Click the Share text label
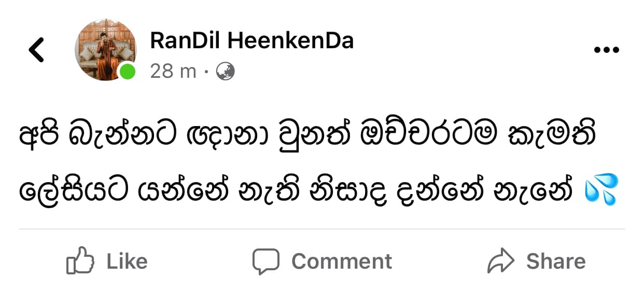The image size is (644, 291). pos(556,261)
